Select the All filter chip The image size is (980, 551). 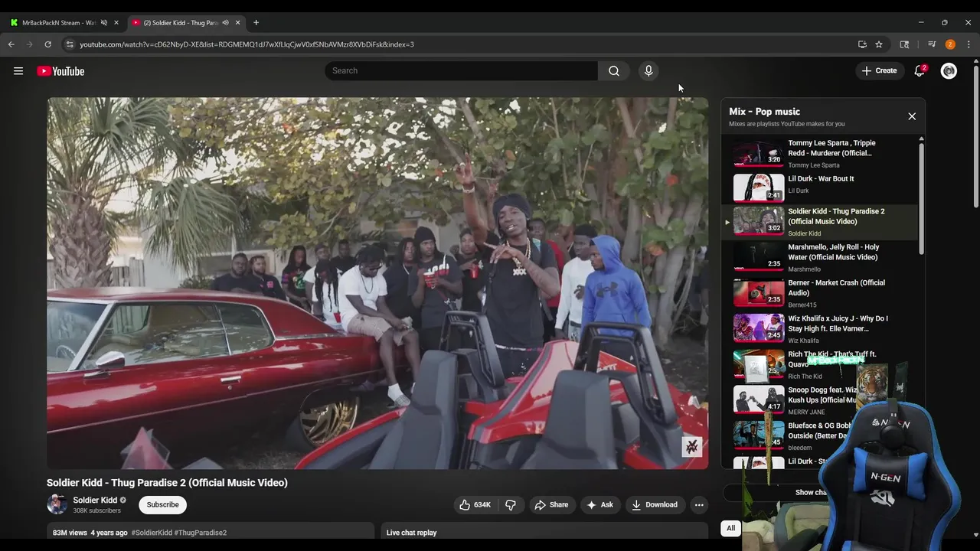point(731,528)
